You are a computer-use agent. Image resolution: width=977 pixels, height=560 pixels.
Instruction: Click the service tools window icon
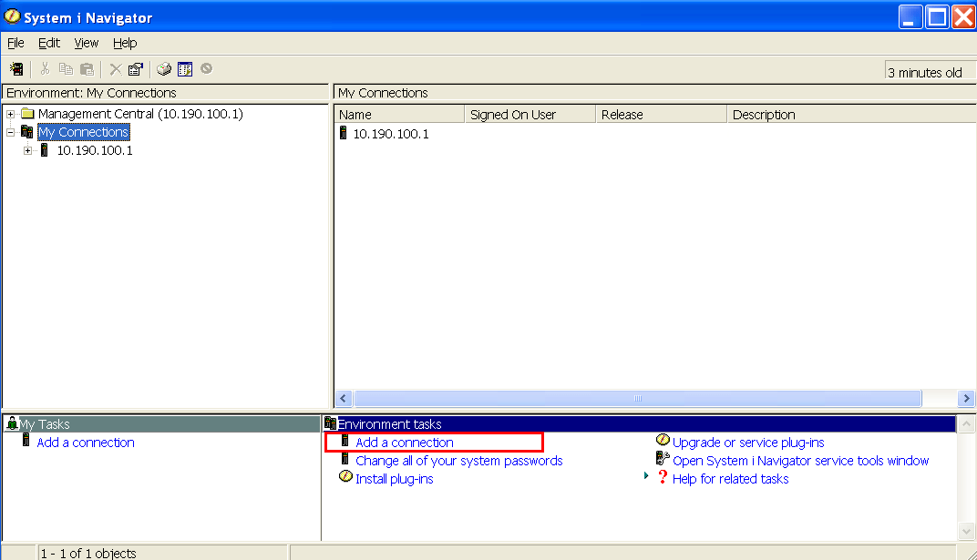[663, 459]
